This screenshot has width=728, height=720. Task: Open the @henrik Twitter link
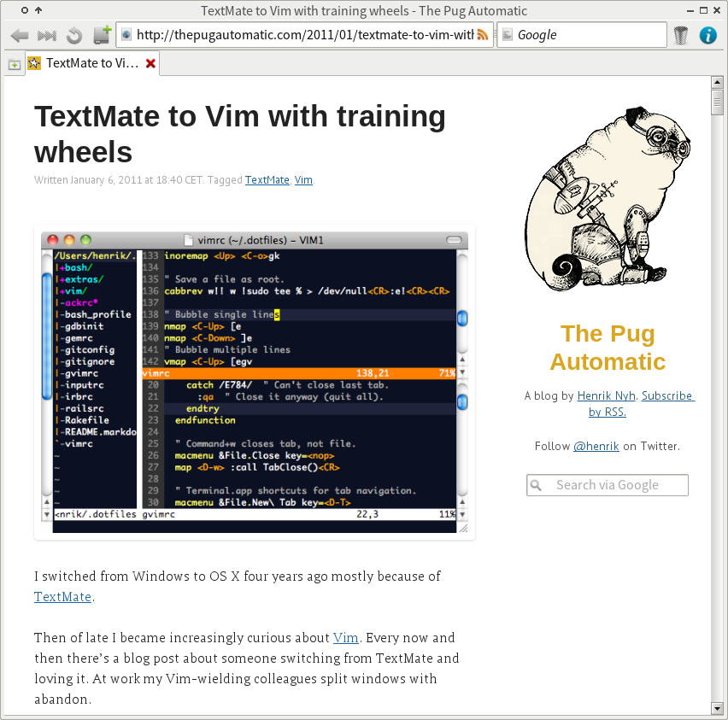point(596,447)
